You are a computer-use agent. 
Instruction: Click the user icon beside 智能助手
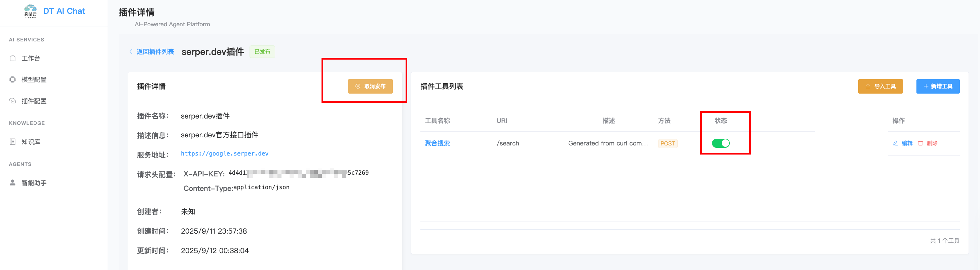pos(12,182)
